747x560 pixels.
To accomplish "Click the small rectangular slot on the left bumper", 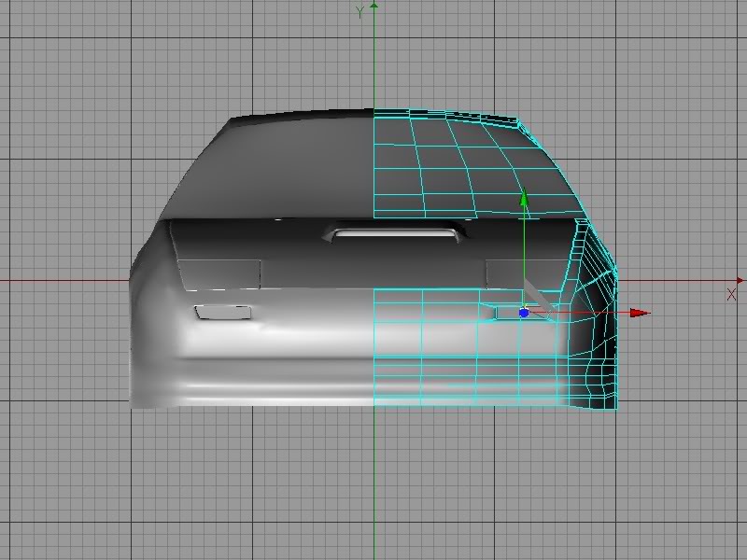I will pos(222,313).
